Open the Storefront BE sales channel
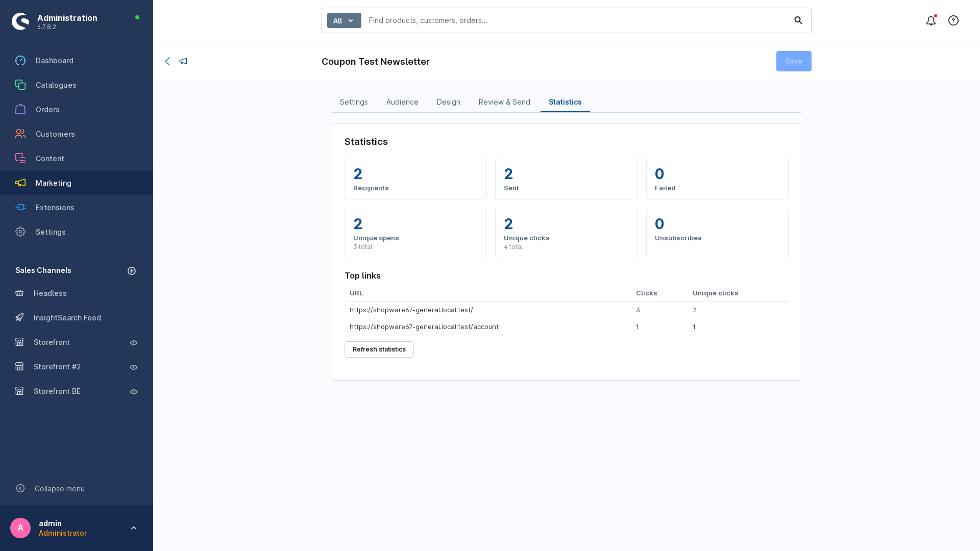This screenshot has width=980, height=551. click(x=57, y=391)
